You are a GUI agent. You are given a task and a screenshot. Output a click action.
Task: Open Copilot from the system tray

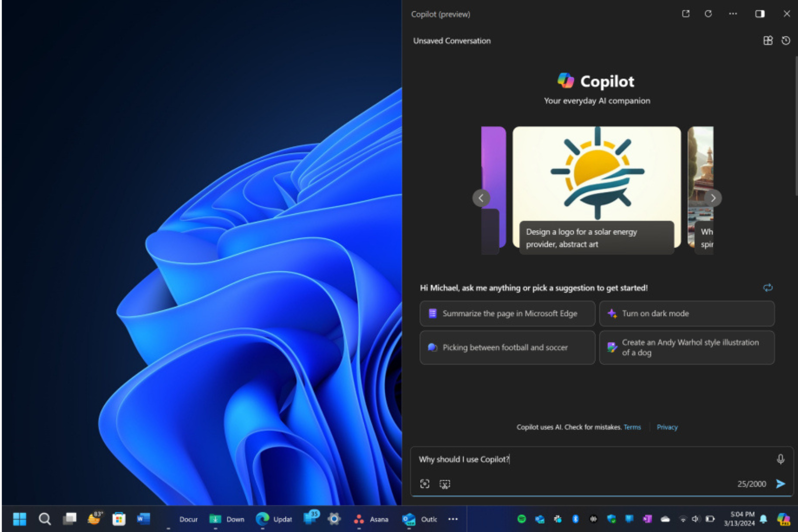(x=784, y=519)
